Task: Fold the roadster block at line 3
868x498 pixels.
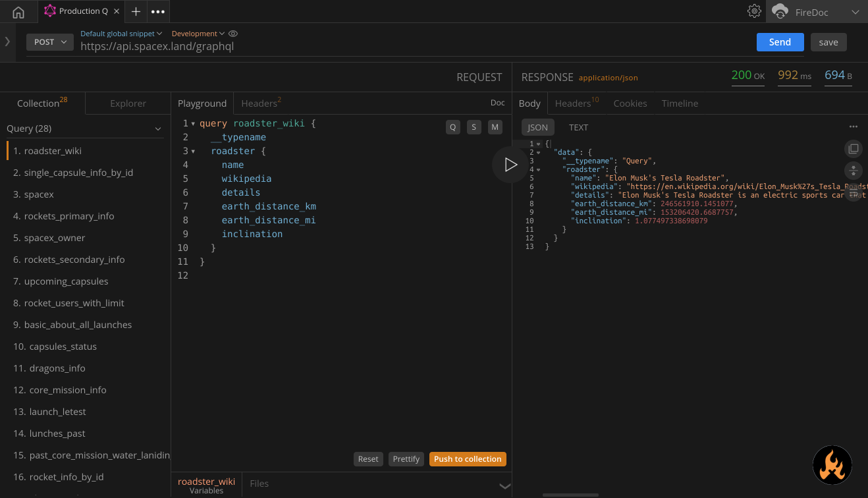Action: (193, 152)
